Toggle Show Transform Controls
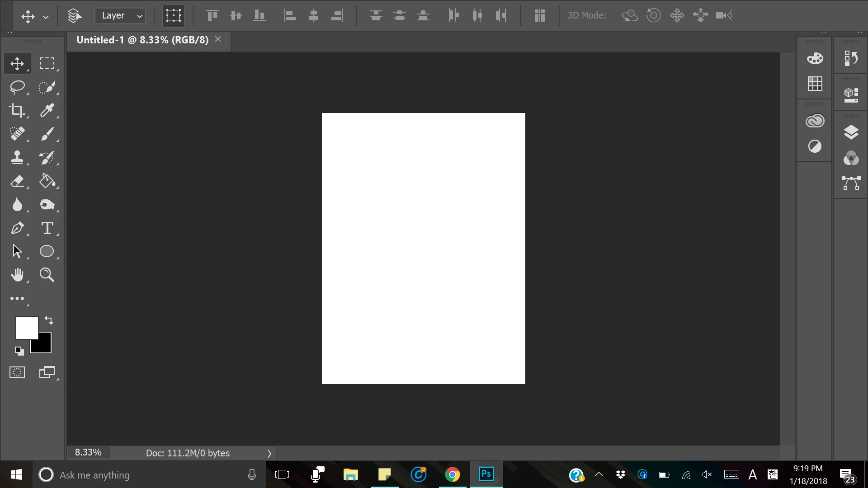 coord(173,16)
